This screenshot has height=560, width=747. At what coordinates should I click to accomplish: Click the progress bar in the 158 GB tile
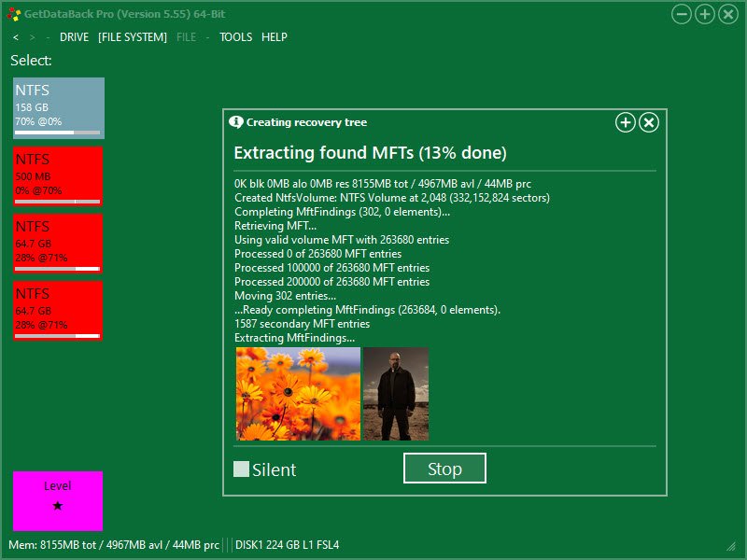point(58,133)
